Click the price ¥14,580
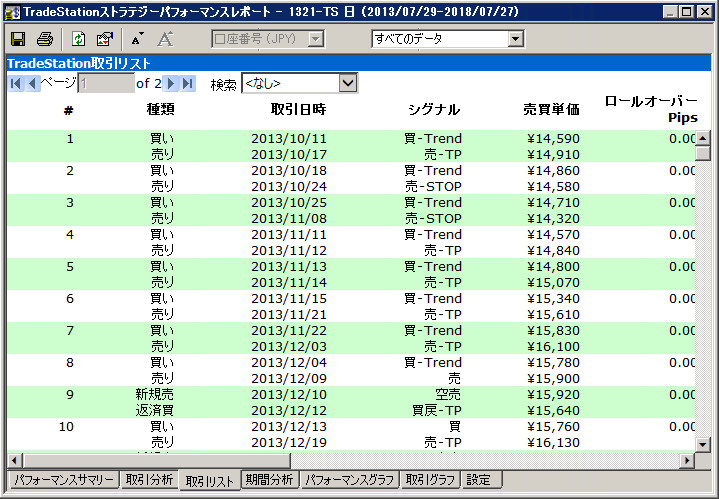Image resolution: width=719 pixels, height=499 pixels. 553,187
